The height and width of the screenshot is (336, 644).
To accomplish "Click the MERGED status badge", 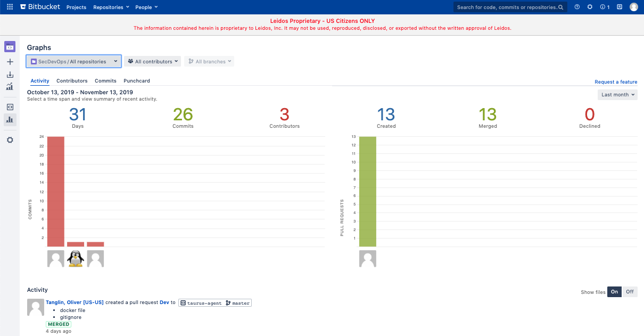I will pyautogui.click(x=59, y=324).
